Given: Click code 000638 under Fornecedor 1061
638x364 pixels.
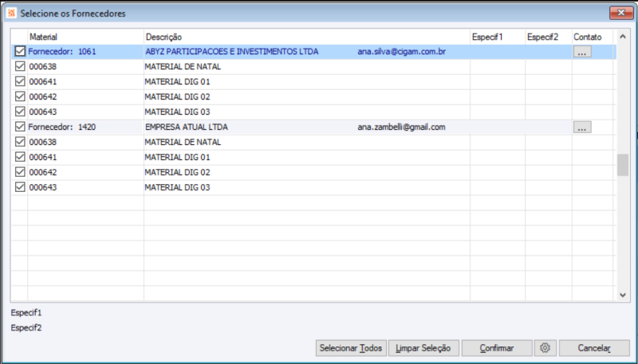Looking at the screenshot, I should pos(43,67).
